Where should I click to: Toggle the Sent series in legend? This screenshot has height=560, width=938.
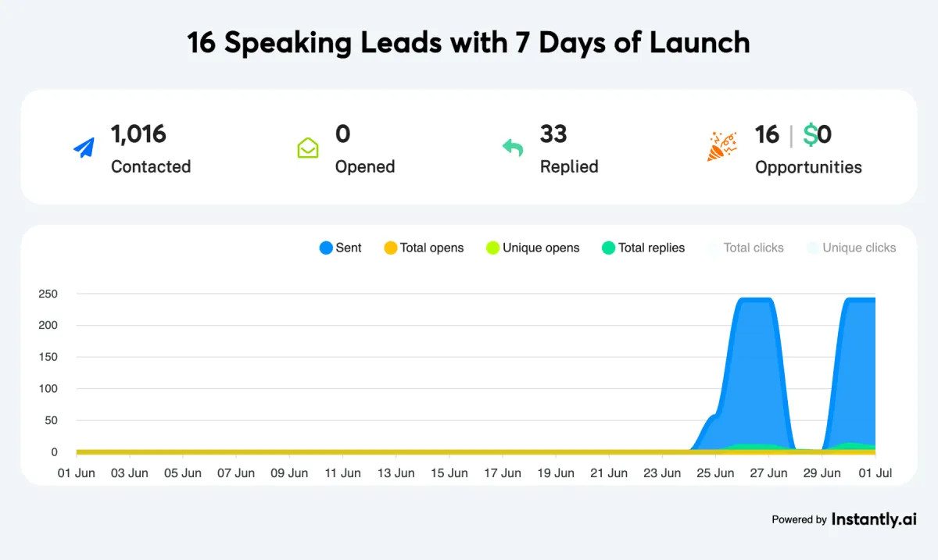[x=341, y=248]
